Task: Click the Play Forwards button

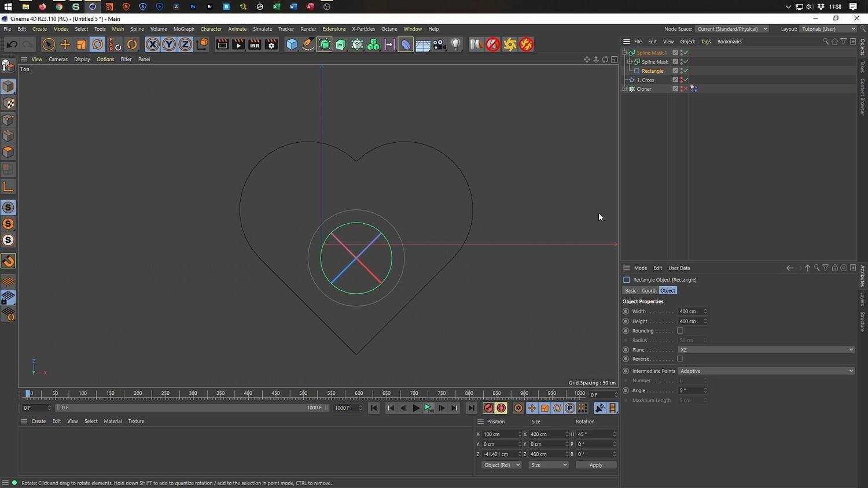Action: [x=416, y=408]
